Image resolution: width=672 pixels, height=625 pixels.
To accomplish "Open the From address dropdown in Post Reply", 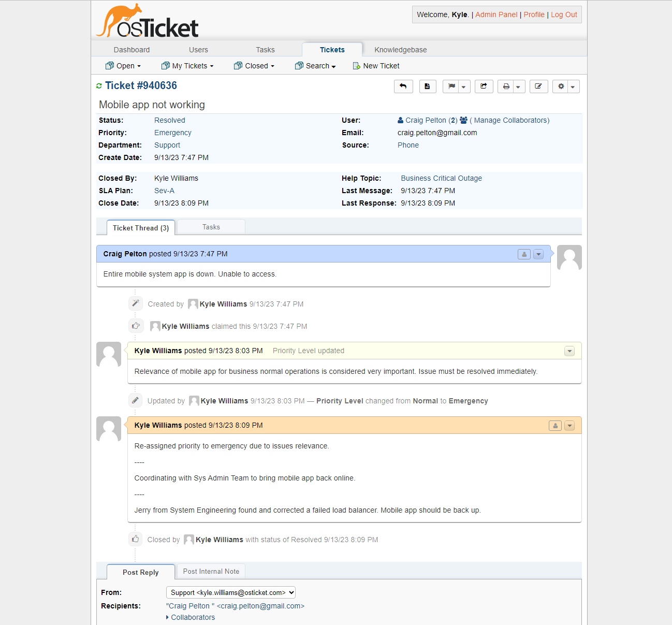I will tap(230, 592).
